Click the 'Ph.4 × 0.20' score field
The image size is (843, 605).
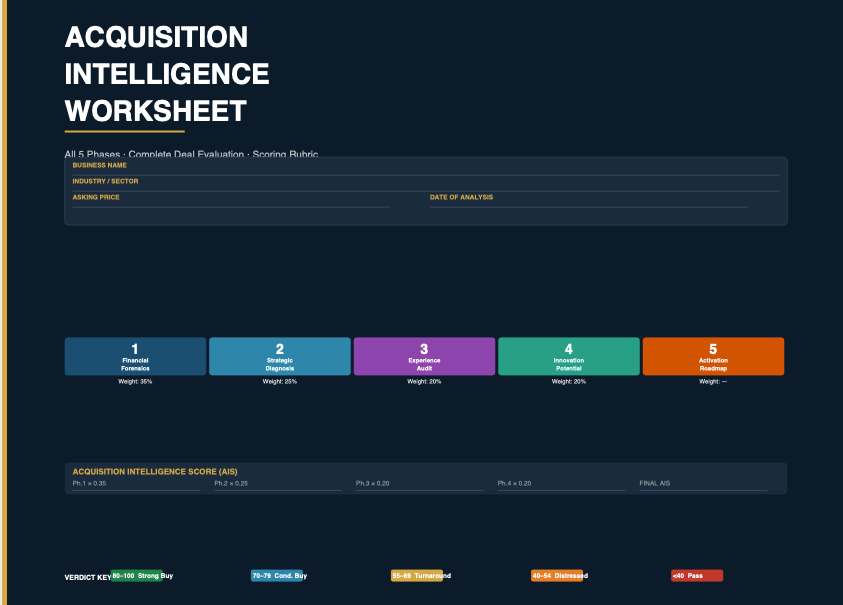(561, 485)
